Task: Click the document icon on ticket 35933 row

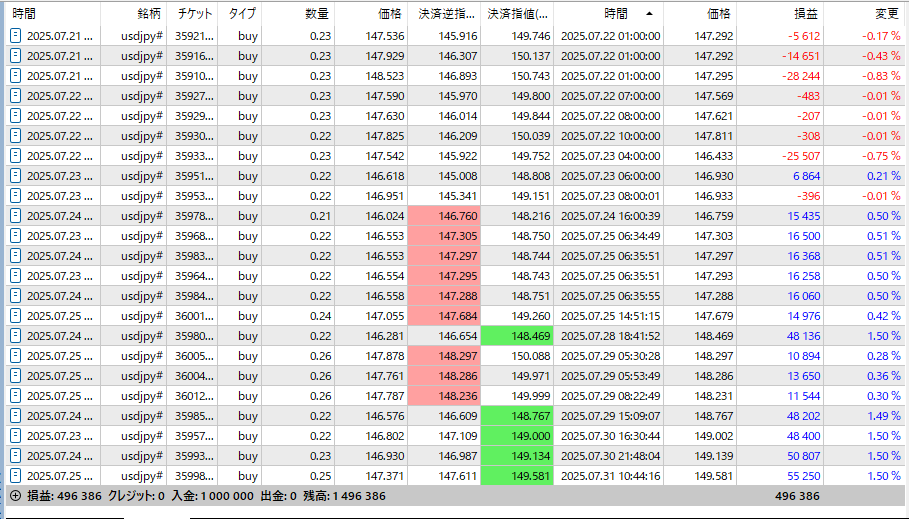Action: click(16, 156)
